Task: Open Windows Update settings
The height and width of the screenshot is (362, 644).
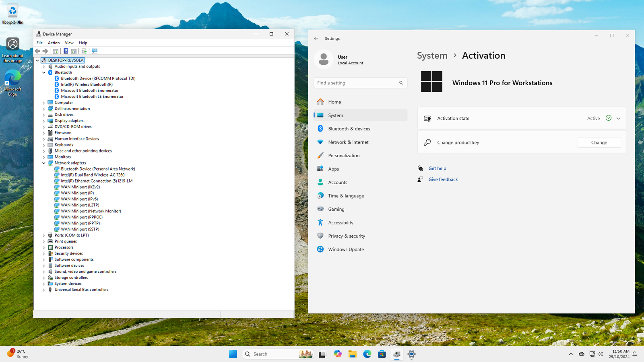Action: point(360,249)
